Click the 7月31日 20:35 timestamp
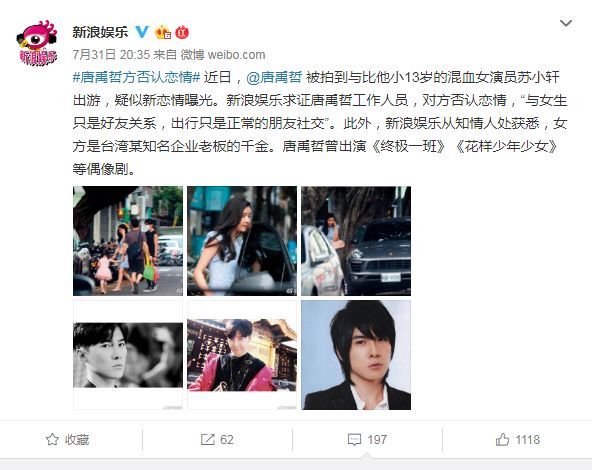This screenshot has height=470, width=592. click(111, 55)
